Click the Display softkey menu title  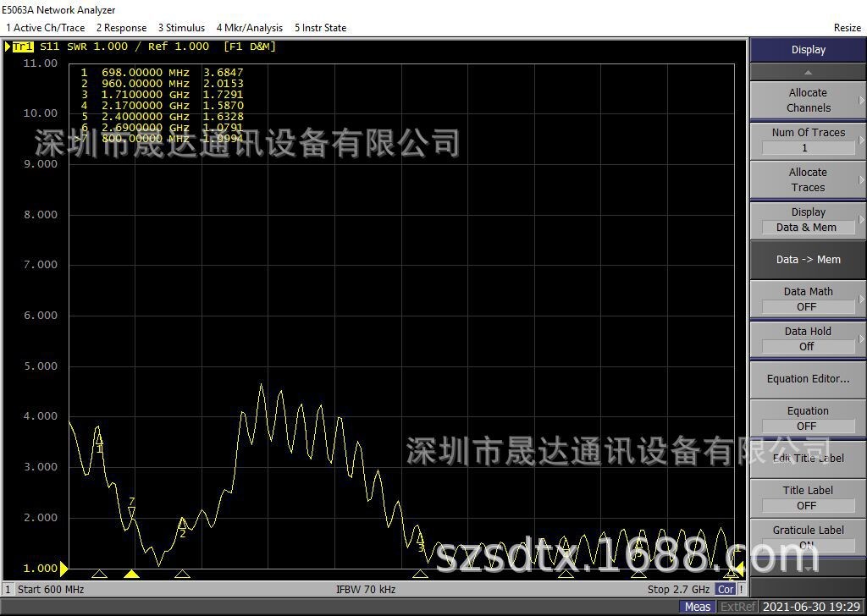click(x=808, y=50)
